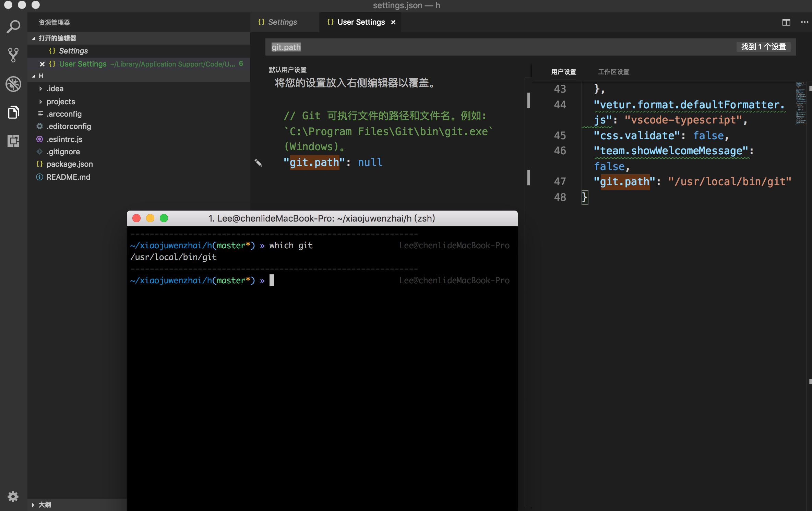The width and height of the screenshot is (812, 511).
Task: Open the Source Control view
Action: click(x=13, y=55)
